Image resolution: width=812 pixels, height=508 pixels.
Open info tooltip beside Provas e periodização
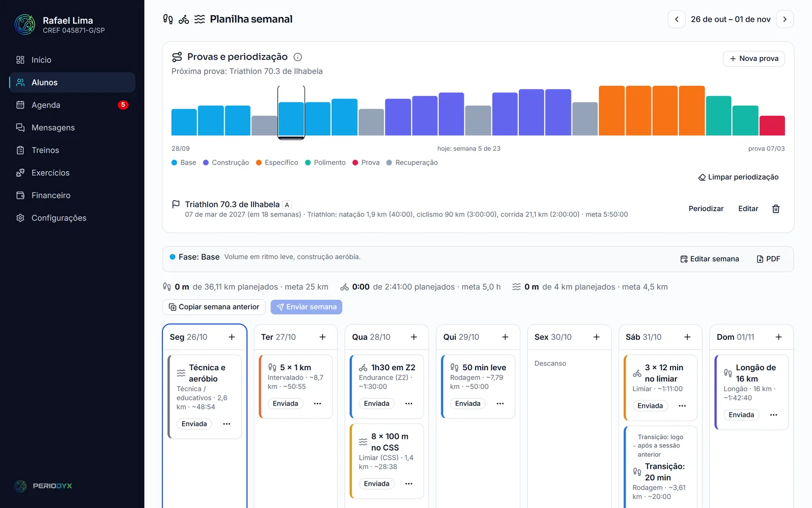click(298, 57)
